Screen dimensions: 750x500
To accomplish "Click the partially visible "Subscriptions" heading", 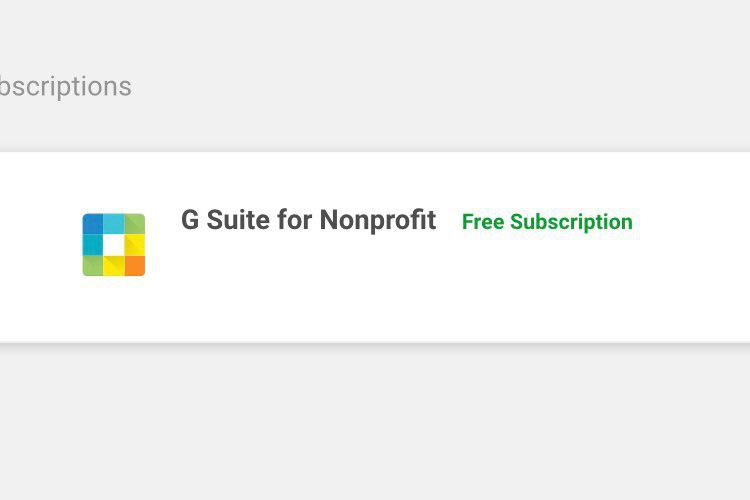I will (65, 87).
